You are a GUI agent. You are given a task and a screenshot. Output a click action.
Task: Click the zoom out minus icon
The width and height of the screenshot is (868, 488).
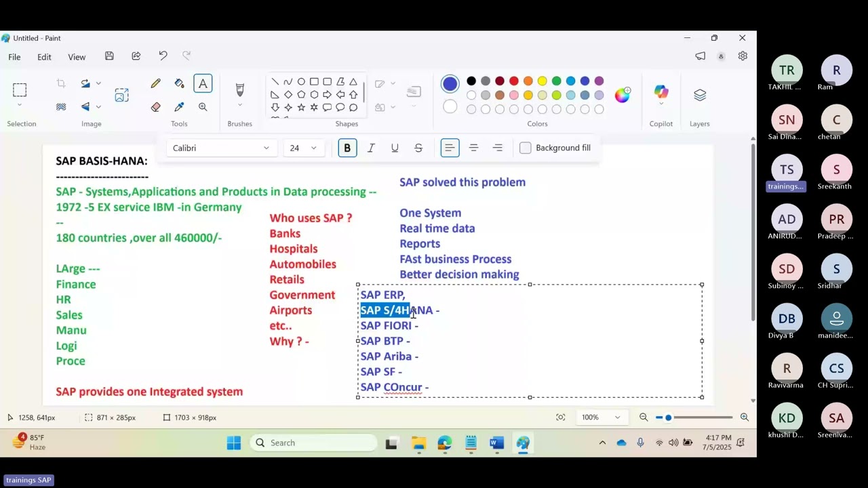pyautogui.click(x=644, y=418)
